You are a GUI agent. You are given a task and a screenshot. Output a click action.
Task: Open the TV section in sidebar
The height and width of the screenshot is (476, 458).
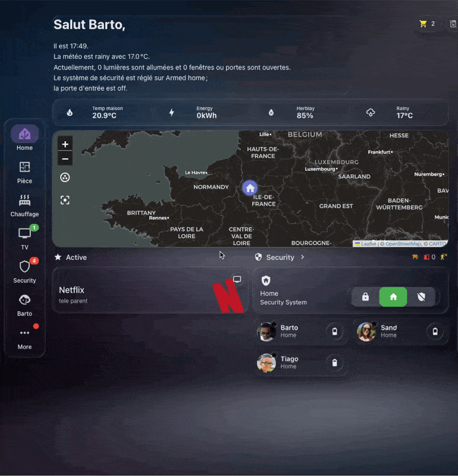point(24,239)
